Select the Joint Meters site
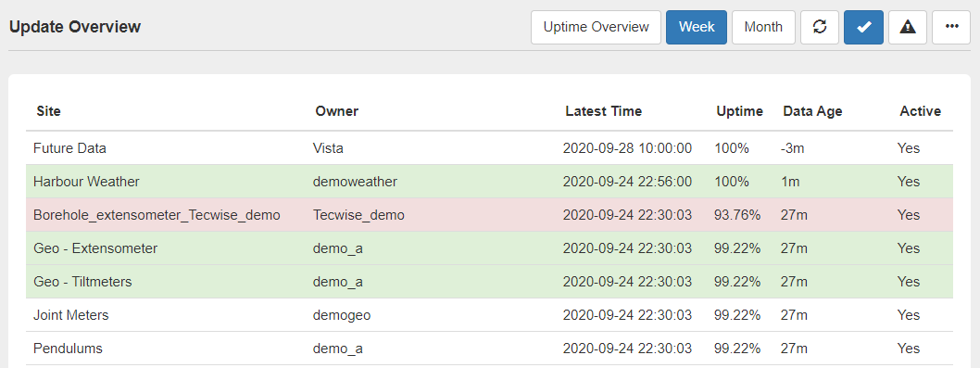980x368 pixels. [x=70, y=315]
